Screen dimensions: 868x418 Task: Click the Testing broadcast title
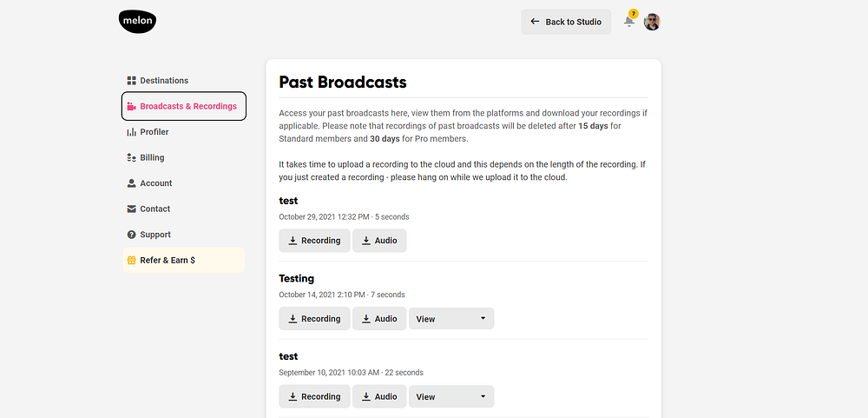297,278
